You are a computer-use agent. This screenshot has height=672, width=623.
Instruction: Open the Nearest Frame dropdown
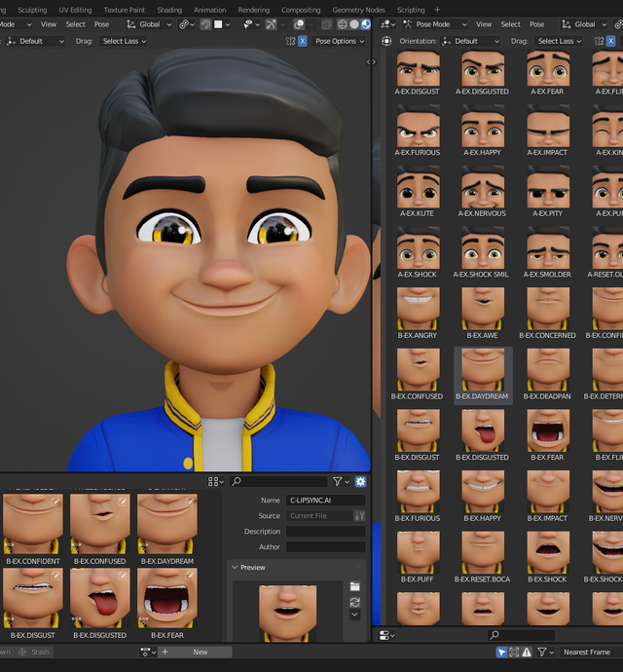(x=589, y=653)
